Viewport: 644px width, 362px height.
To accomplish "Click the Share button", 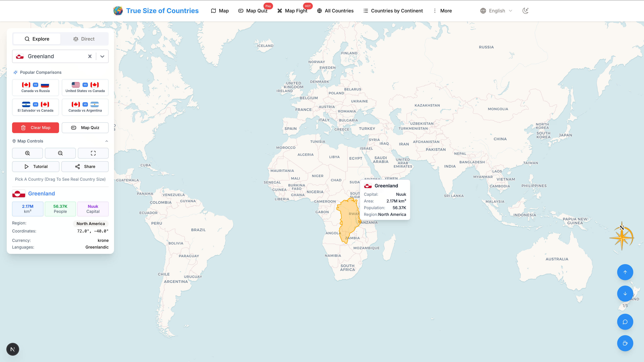I will point(85,167).
